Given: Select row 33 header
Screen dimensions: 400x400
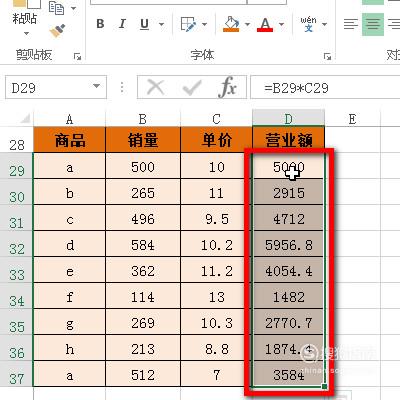Looking at the screenshot, I should (16, 270).
